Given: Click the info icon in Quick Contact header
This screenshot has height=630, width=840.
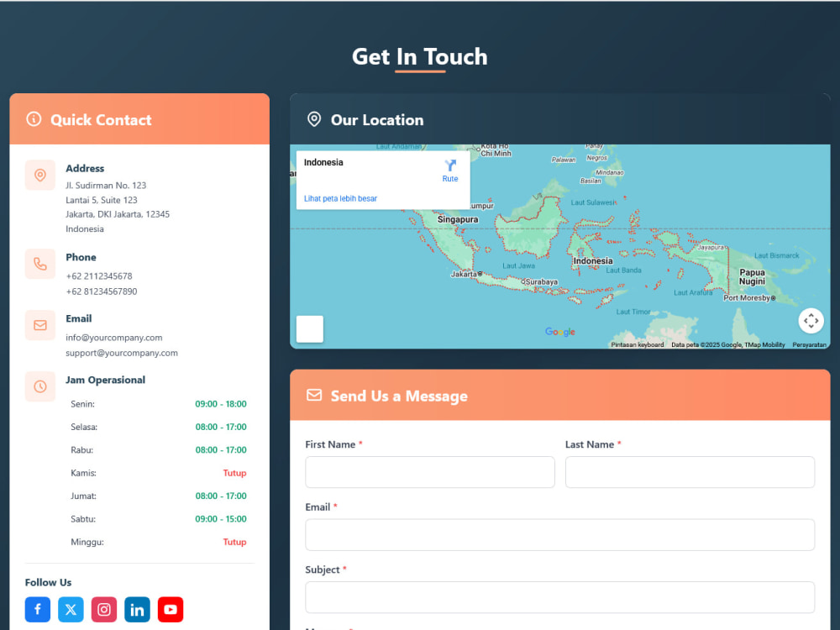Looking at the screenshot, I should [34, 119].
